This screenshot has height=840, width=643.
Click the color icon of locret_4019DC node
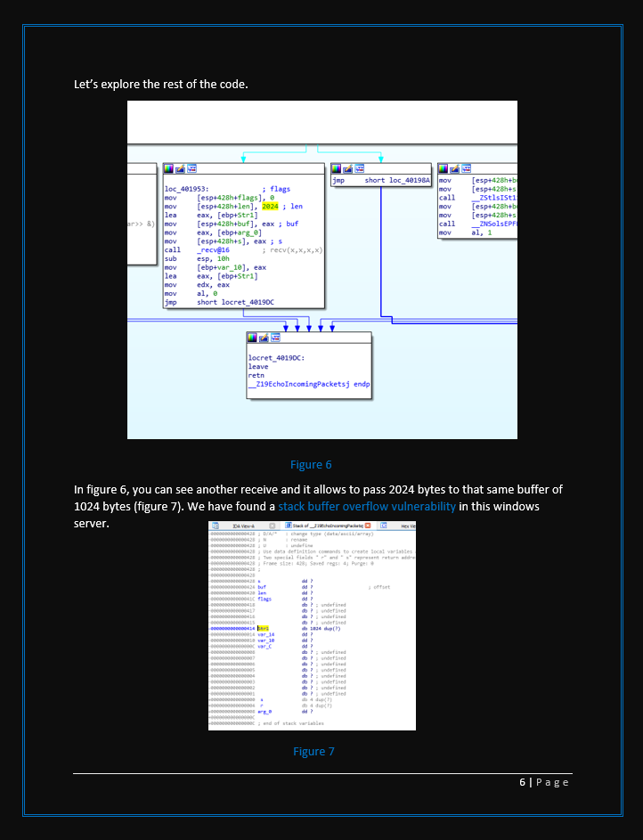click(x=252, y=338)
